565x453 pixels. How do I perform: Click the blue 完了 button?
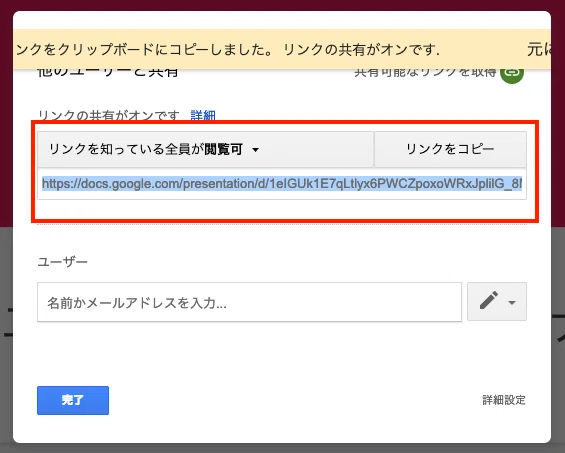point(73,400)
